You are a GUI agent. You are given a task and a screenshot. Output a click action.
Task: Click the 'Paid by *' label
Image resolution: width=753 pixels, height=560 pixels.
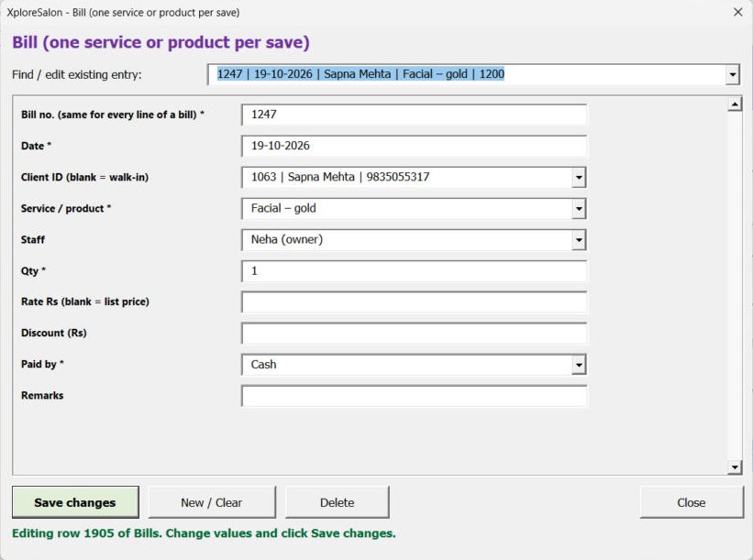click(x=42, y=364)
